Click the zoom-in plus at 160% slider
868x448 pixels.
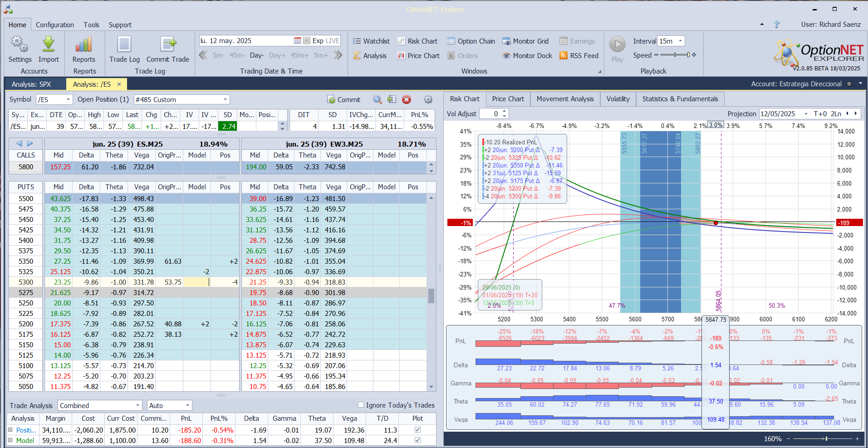[857, 439]
